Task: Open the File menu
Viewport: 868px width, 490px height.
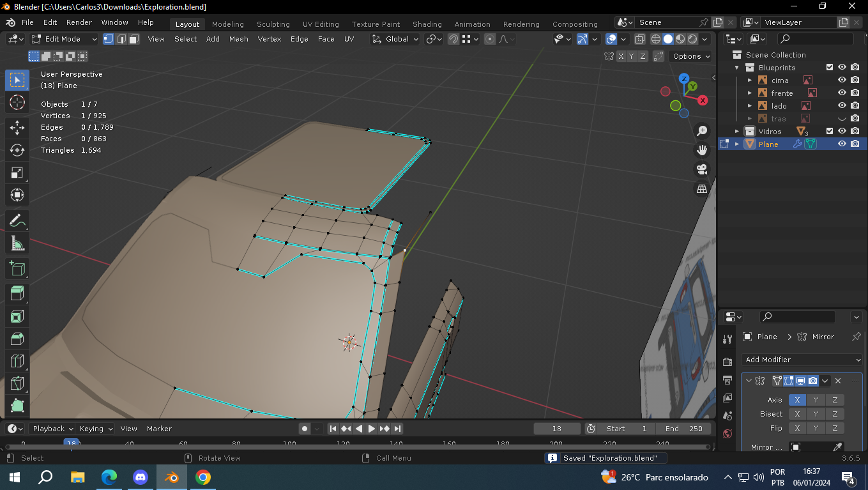Action: tap(27, 22)
